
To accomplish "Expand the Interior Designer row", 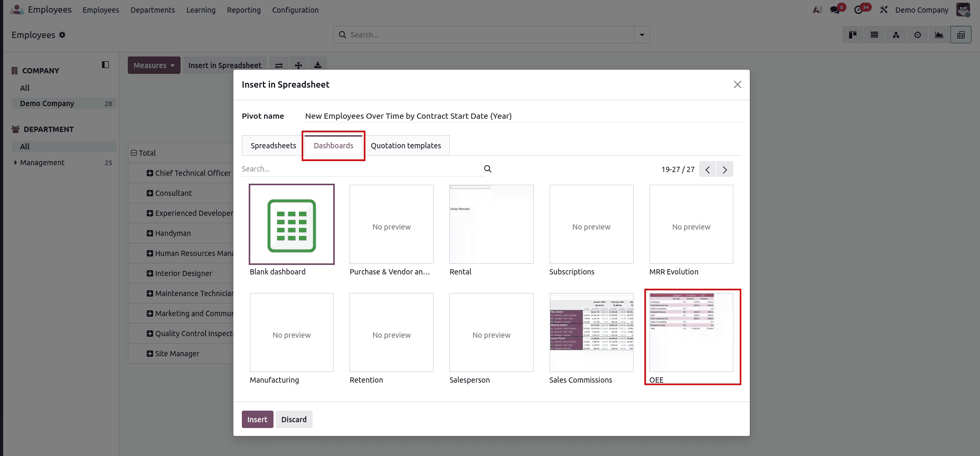I will (150, 273).
